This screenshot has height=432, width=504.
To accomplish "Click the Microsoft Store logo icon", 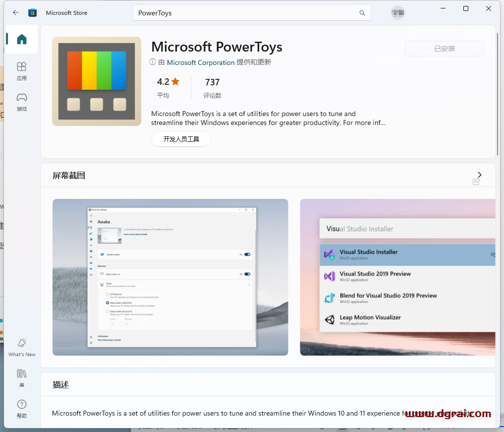I will pyautogui.click(x=33, y=13).
